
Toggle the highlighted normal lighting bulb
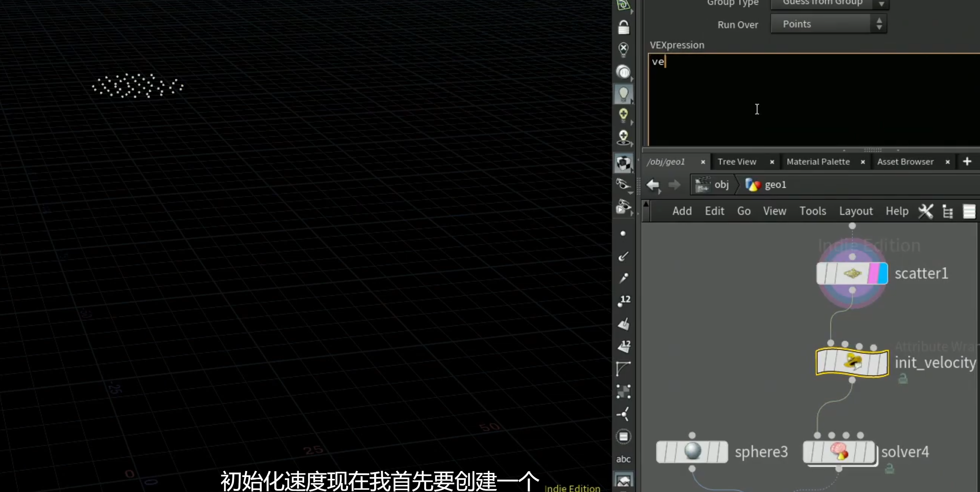pos(623,93)
